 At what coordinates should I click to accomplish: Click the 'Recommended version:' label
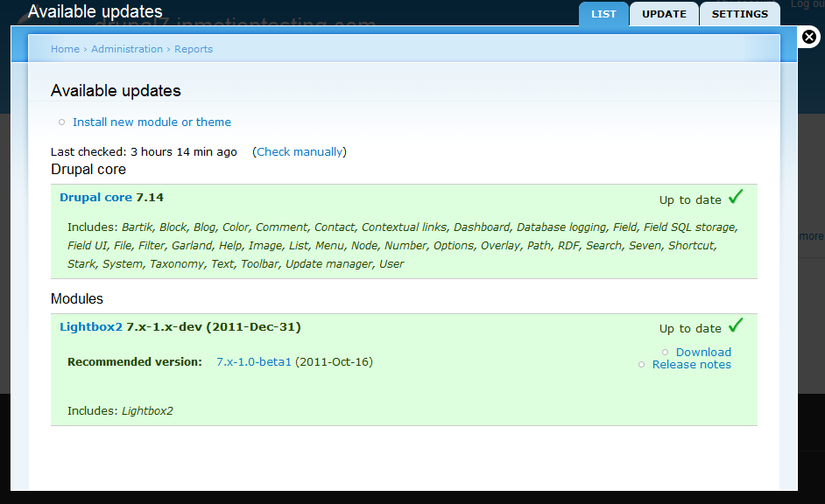tap(135, 362)
